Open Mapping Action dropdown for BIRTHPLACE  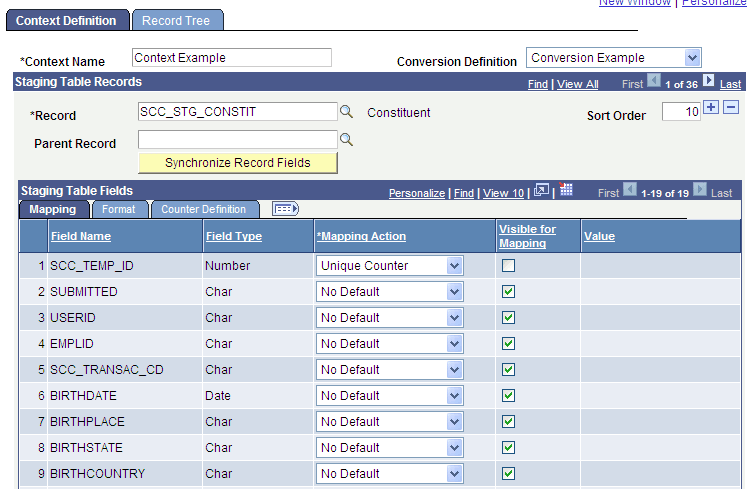click(389, 422)
